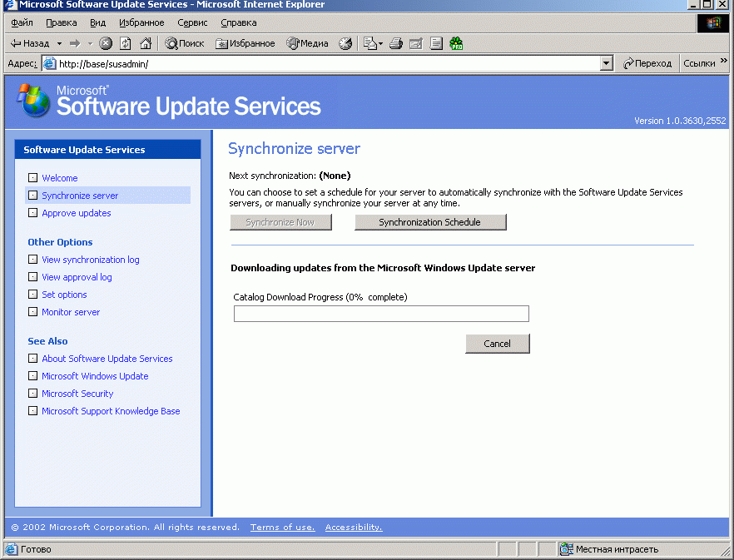This screenshot has height=560, width=734.
Task: Click the page icon in address bar
Action: point(49,64)
